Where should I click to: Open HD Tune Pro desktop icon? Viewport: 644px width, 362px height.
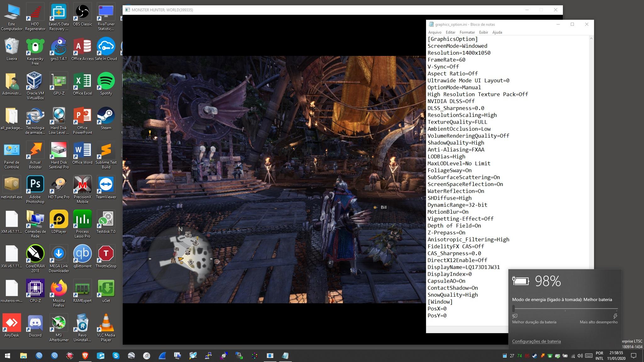pos(59,188)
